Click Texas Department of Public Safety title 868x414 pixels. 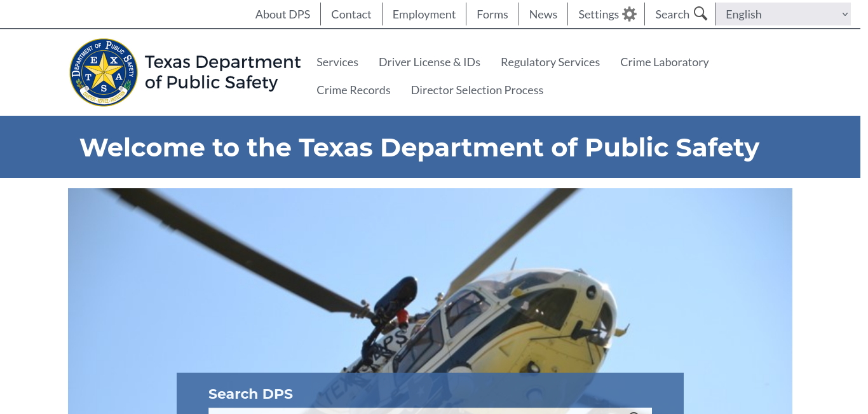(222, 72)
